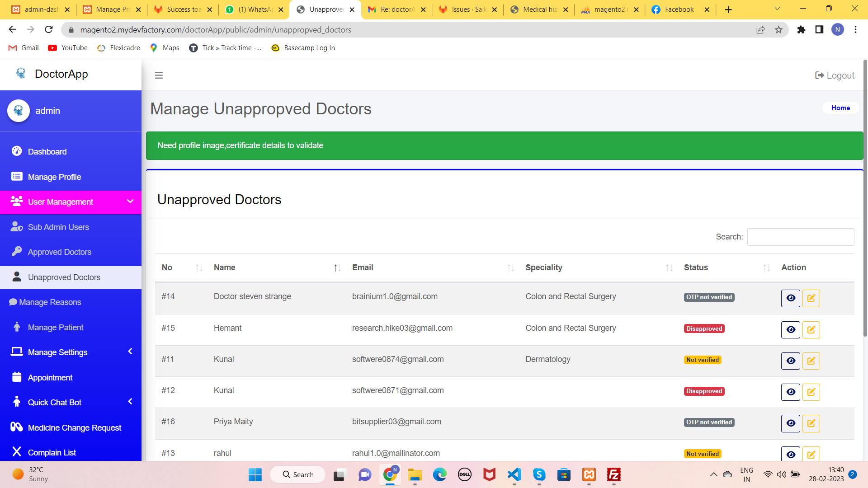Viewport: 868px width, 488px height.
Task: Click the Home breadcrumb button
Action: (x=840, y=108)
